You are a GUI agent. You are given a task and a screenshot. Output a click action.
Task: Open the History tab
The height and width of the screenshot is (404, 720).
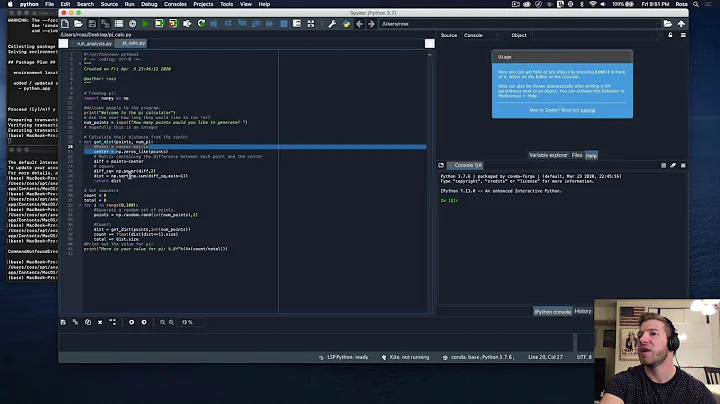point(583,311)
